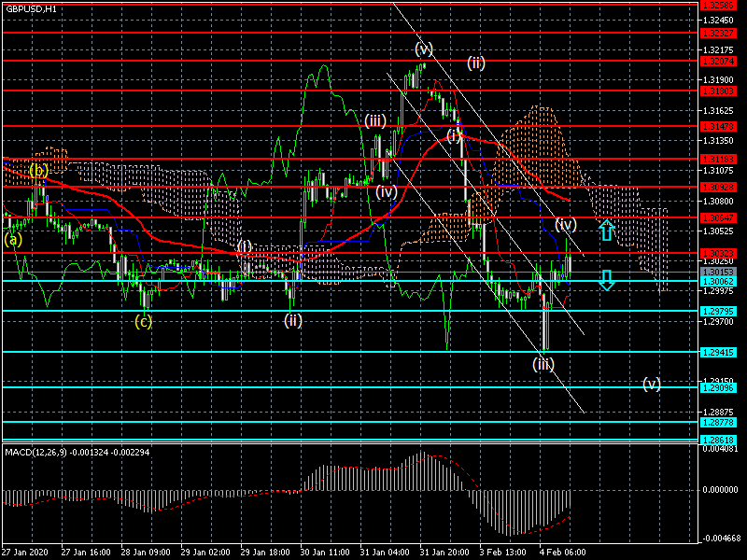Click the 29 Jan 02:00 time axis label
The image size is (747, 560).
click(205, 553)
